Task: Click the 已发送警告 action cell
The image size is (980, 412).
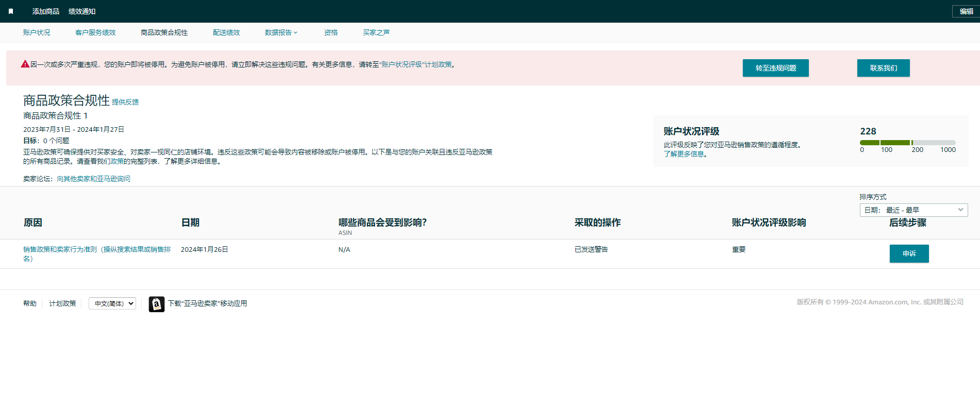Action: point(591,249)
